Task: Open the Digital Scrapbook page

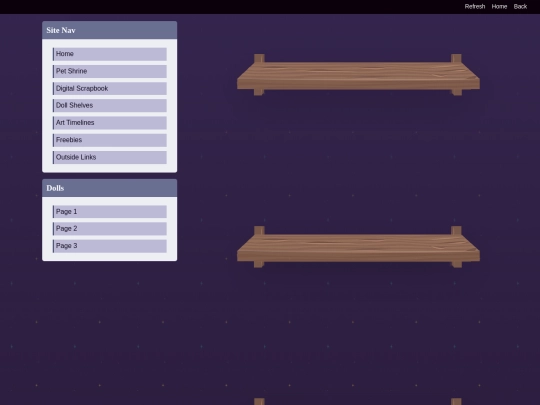Action: pyautogui.click(x=110, y=89)
